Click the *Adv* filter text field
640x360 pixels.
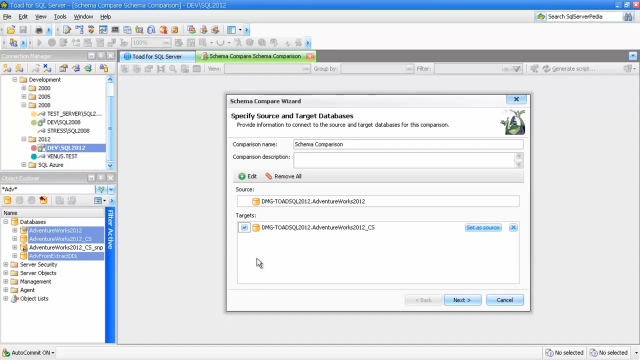(x=48, y=189)
